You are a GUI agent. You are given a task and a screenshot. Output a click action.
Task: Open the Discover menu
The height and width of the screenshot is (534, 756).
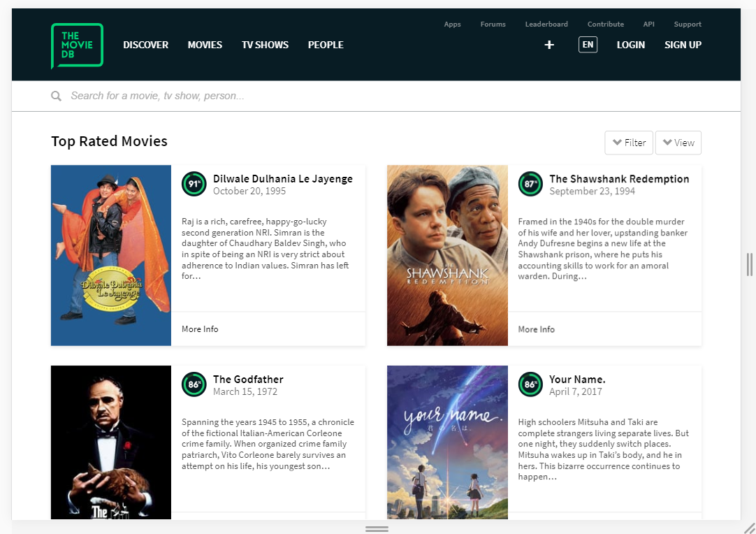pos(145,45)
